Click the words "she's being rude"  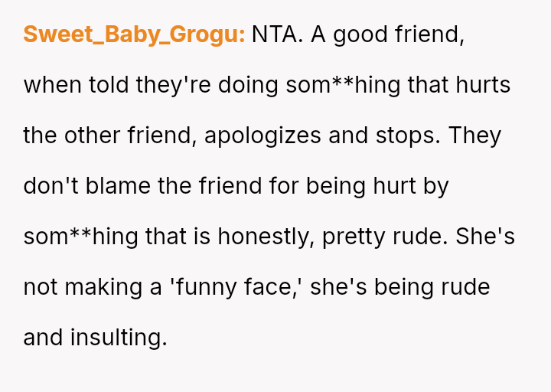point(400,287)
